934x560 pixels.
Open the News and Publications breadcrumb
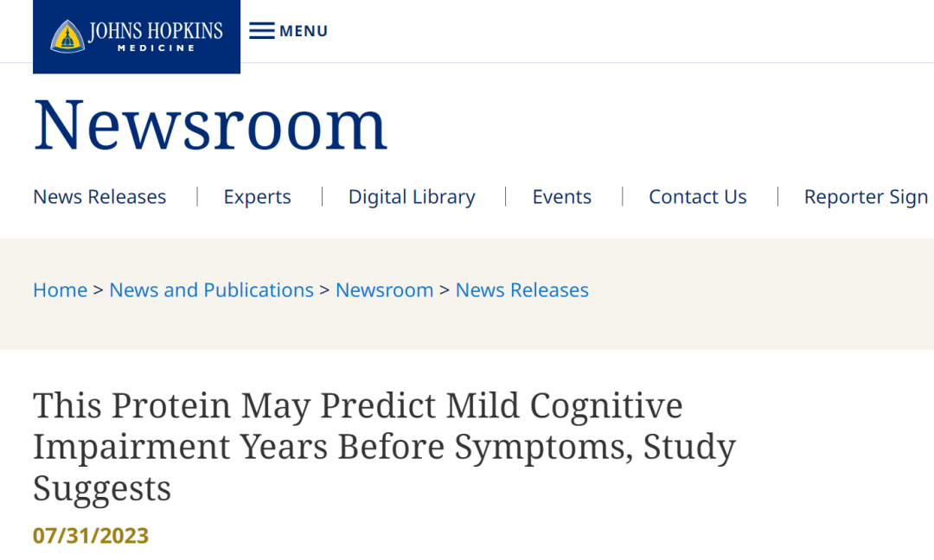pos(212,290)
